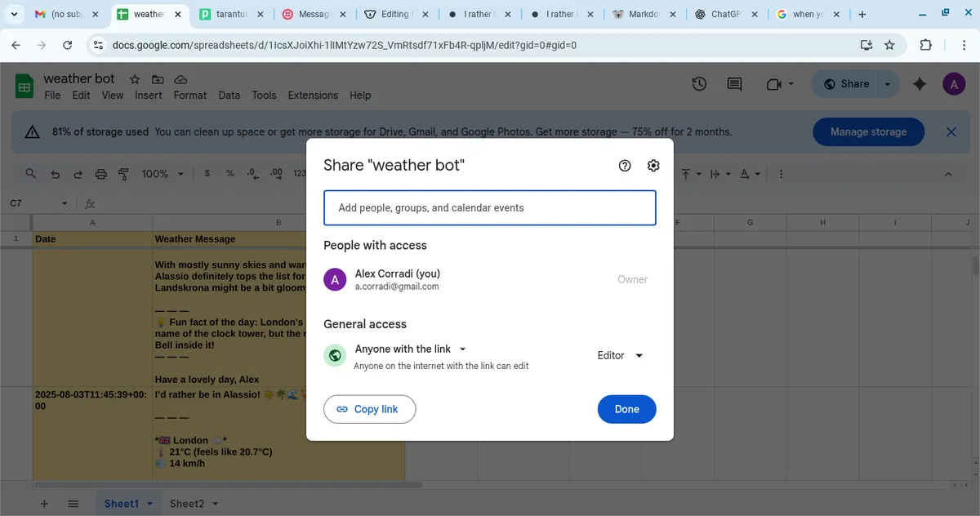This screenshot has width=980, height=516.
Task: Open the Sheet1 tab options arrow
Action: point(149,504)
